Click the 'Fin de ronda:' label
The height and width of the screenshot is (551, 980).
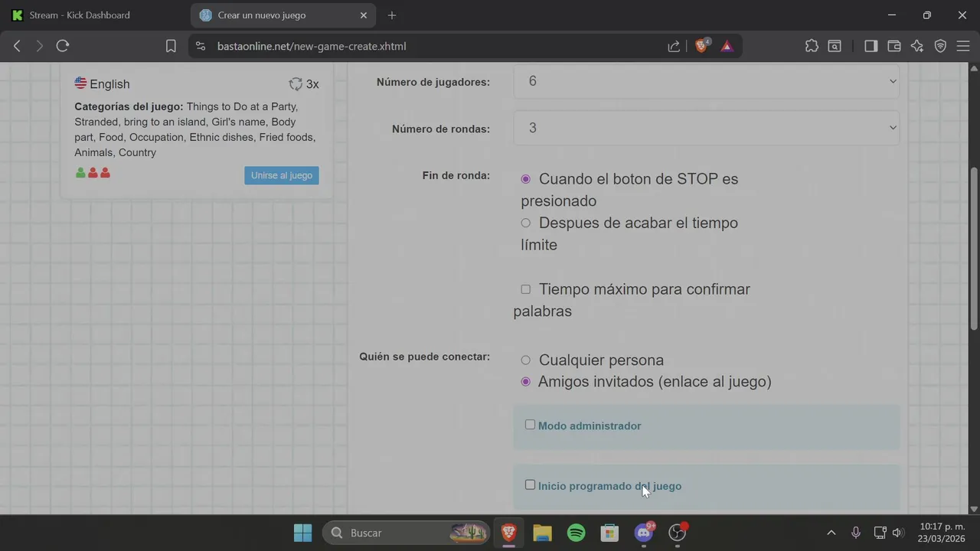click(456, 175)
